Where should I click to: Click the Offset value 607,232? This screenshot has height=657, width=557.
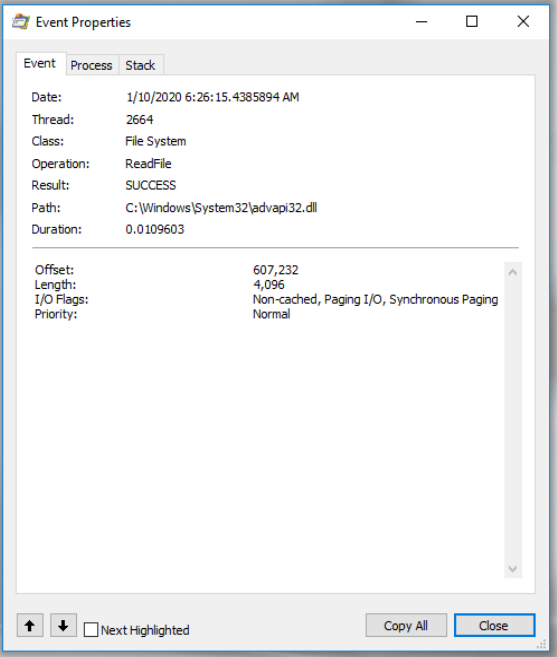coord(276,270)
